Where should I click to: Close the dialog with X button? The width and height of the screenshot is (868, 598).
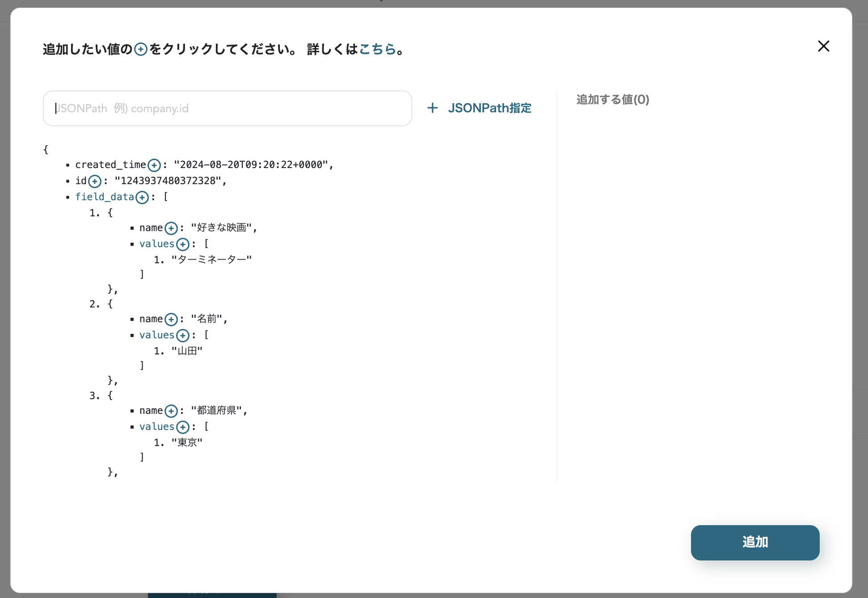coord(823,46)
